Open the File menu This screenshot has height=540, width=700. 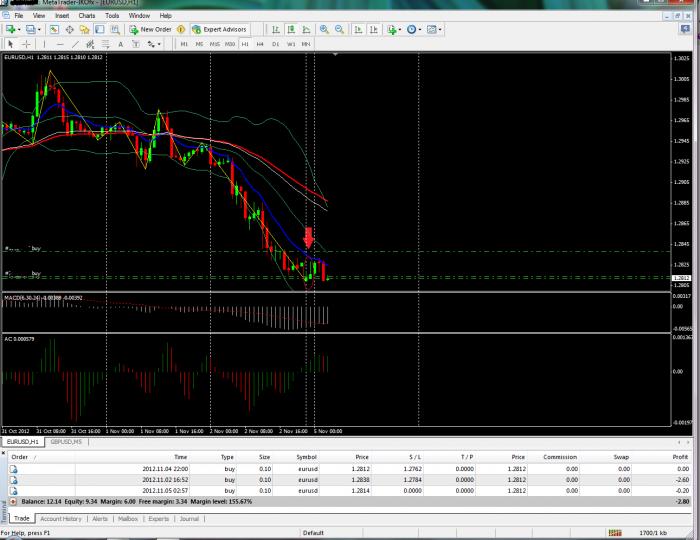coord(19,16)
